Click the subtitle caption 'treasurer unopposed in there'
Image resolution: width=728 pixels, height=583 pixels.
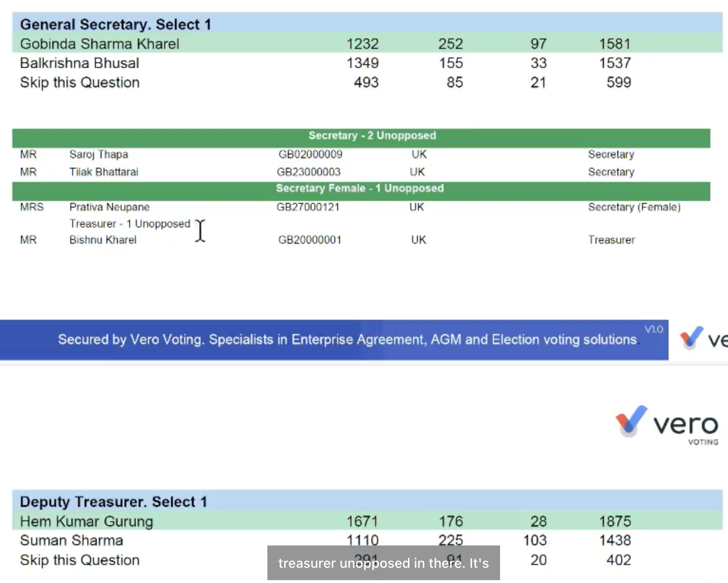click(x=383, y=563)
